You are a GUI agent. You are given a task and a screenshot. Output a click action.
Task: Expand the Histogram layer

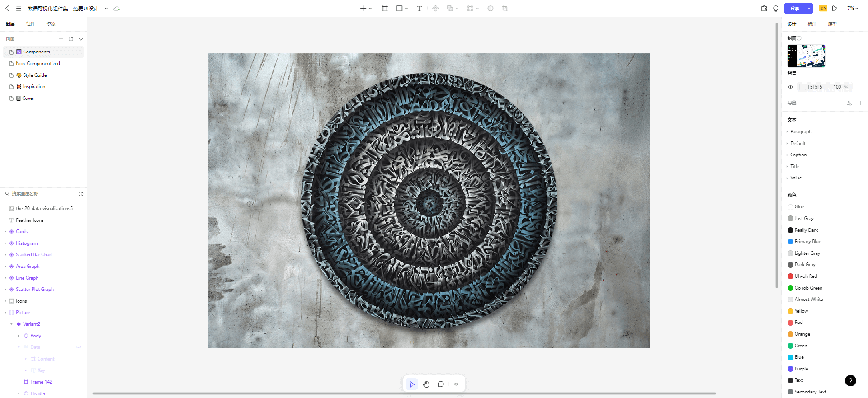pos(6,243)
